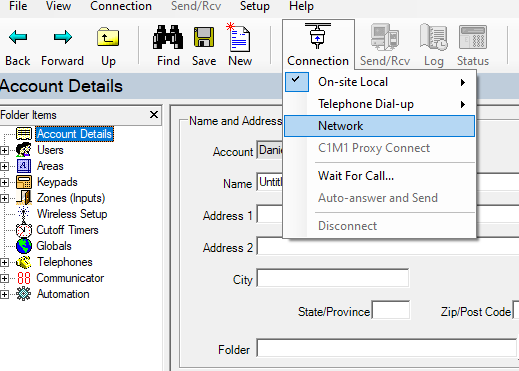Click the Telephones icon in tree
Screen dimensions: 519x371
pyautogui.click(x=24, y=262)
